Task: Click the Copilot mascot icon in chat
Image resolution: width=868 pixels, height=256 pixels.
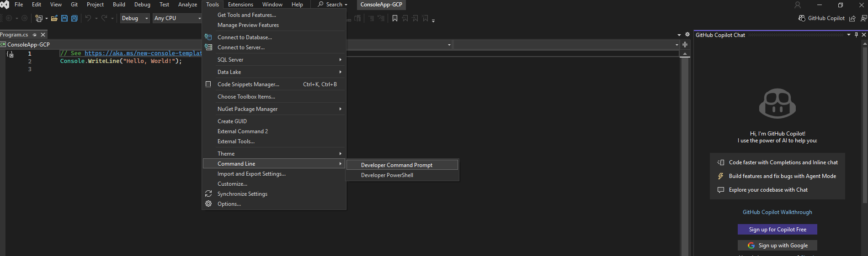Action: 777,104
